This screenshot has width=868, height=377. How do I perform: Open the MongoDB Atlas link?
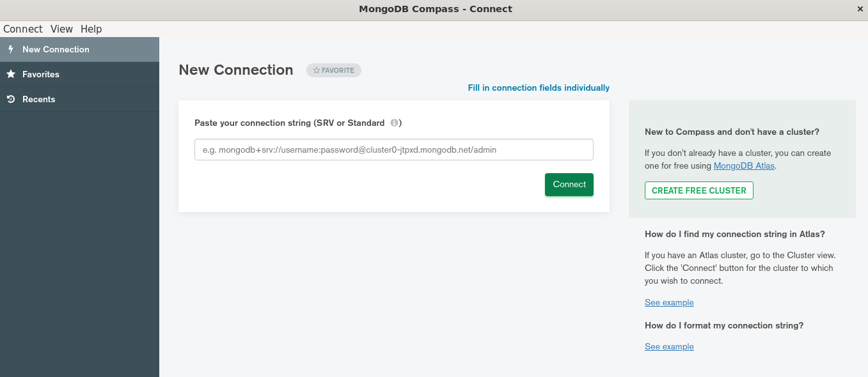tap(744, 165)
